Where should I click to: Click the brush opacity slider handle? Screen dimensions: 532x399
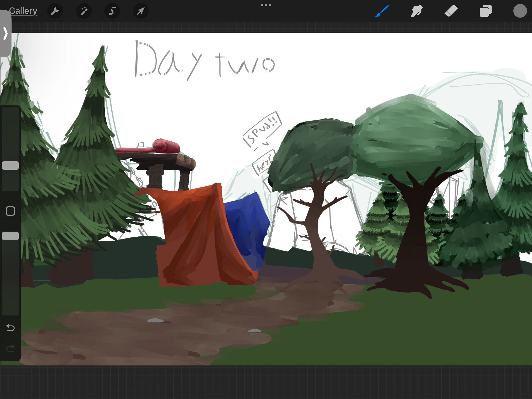coord(10,236)
